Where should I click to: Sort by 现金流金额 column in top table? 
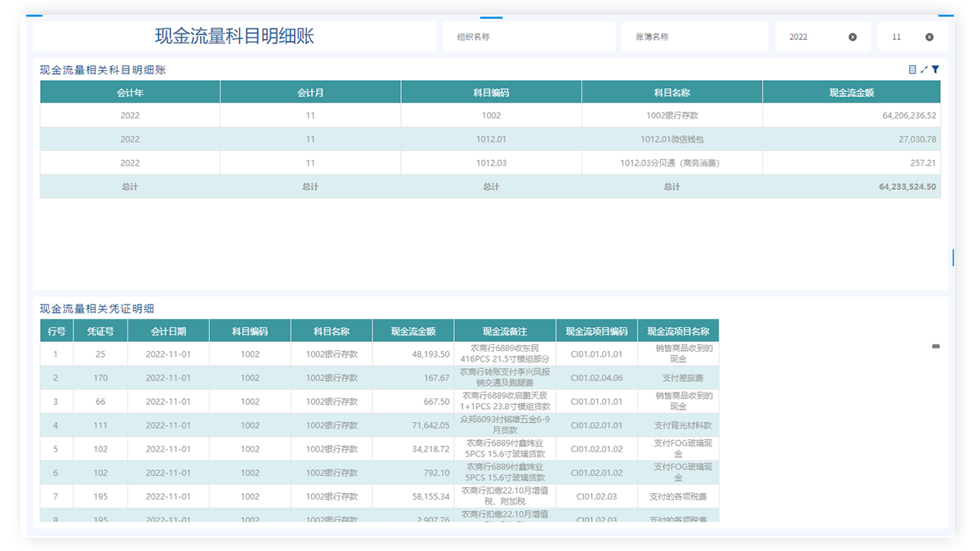click(x=851, y=92)
